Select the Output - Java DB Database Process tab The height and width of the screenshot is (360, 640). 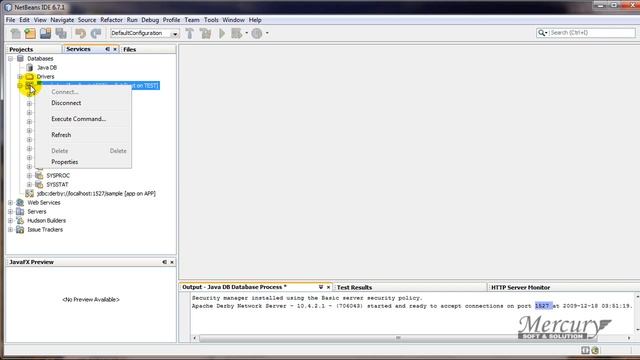coord(234,287)
